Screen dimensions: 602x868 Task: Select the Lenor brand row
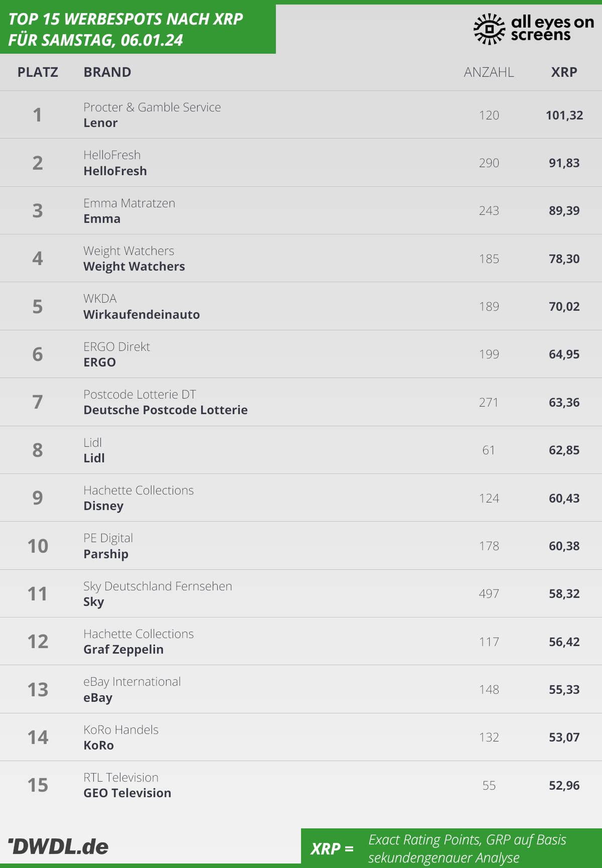(301, 115)
